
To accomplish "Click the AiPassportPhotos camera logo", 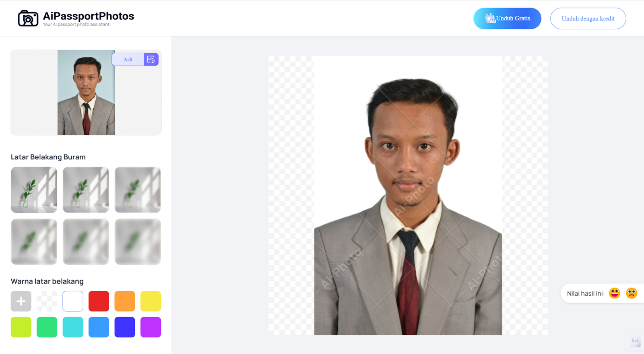I will pos(28,19).
